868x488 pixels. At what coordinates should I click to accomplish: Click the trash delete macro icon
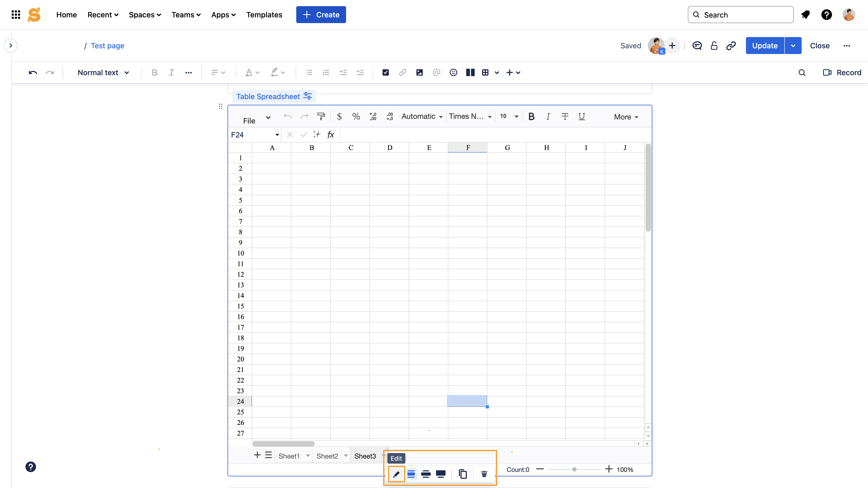[x=484, y=474]
